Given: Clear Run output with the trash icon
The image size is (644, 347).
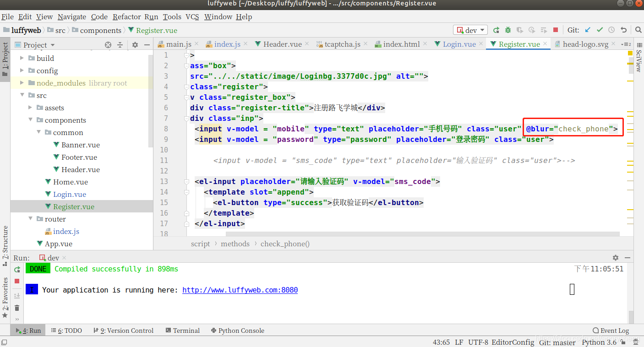Looking at the screenshot, I should [x=17, y=308].
